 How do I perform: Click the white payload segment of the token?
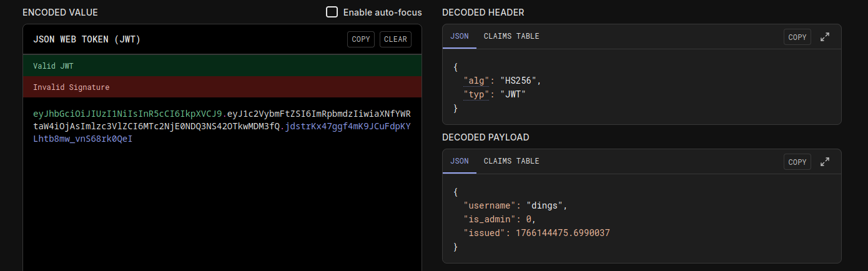156,126
